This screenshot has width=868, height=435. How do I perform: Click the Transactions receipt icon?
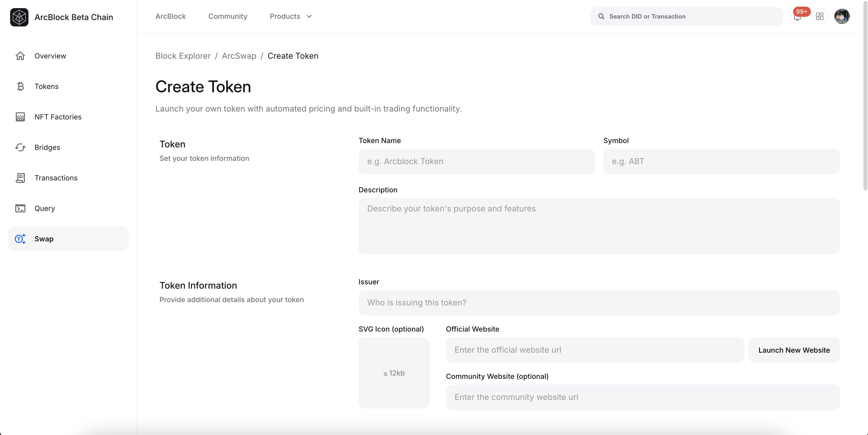(x=20, y=178)
